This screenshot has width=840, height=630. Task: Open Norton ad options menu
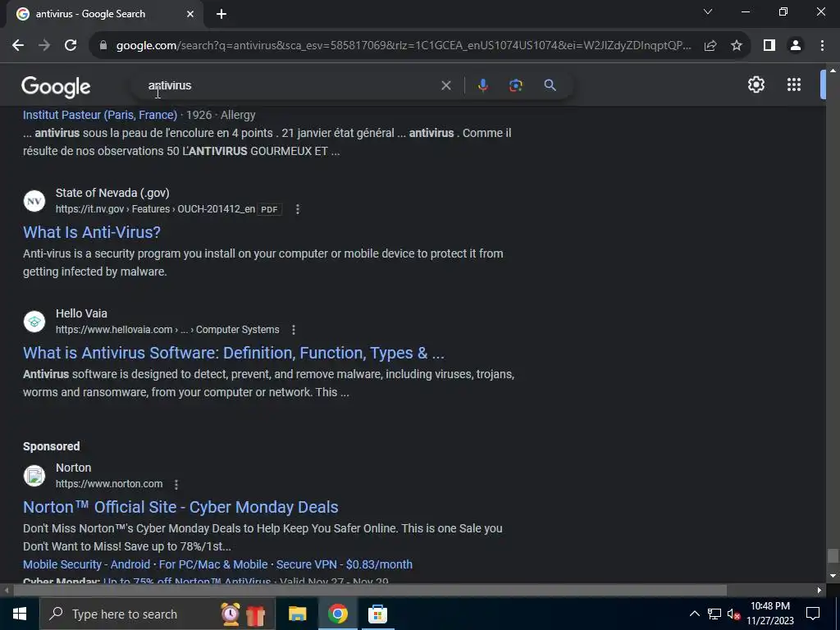176,484
